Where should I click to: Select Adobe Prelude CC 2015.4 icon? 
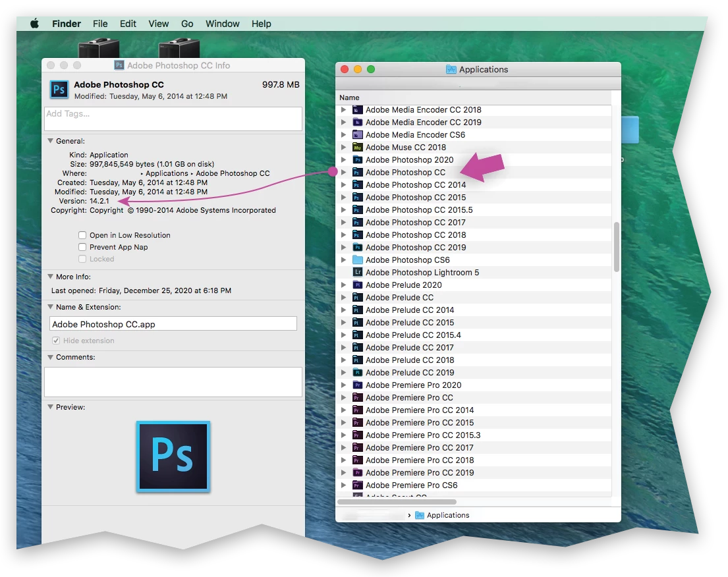tap(358, 335)
